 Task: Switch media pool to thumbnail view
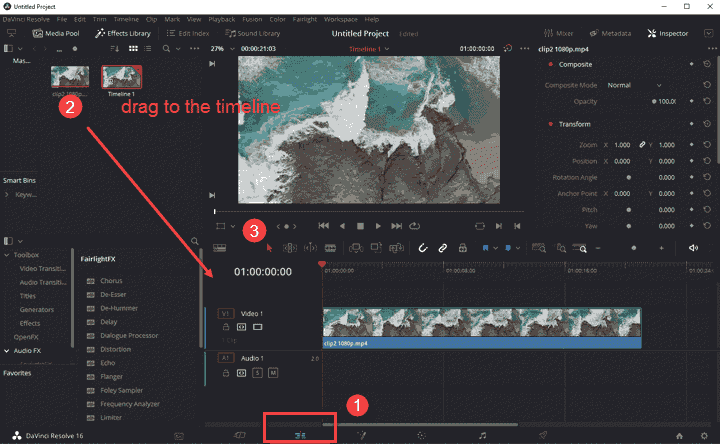click(x=133, y=49)
